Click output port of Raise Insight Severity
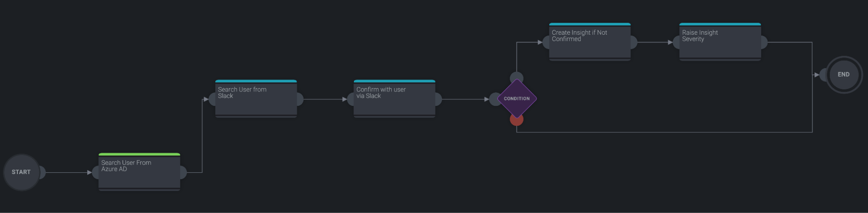 click(x=764, y=43)
